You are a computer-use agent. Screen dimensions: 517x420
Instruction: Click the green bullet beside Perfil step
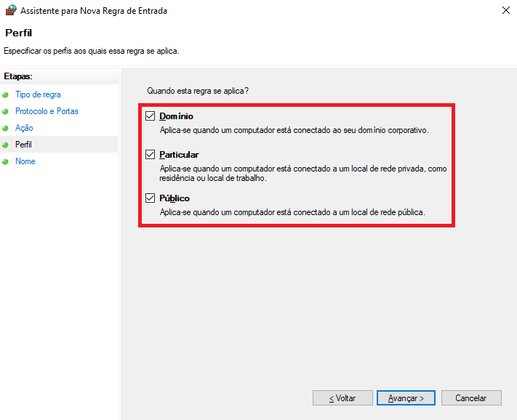(5, 145)
